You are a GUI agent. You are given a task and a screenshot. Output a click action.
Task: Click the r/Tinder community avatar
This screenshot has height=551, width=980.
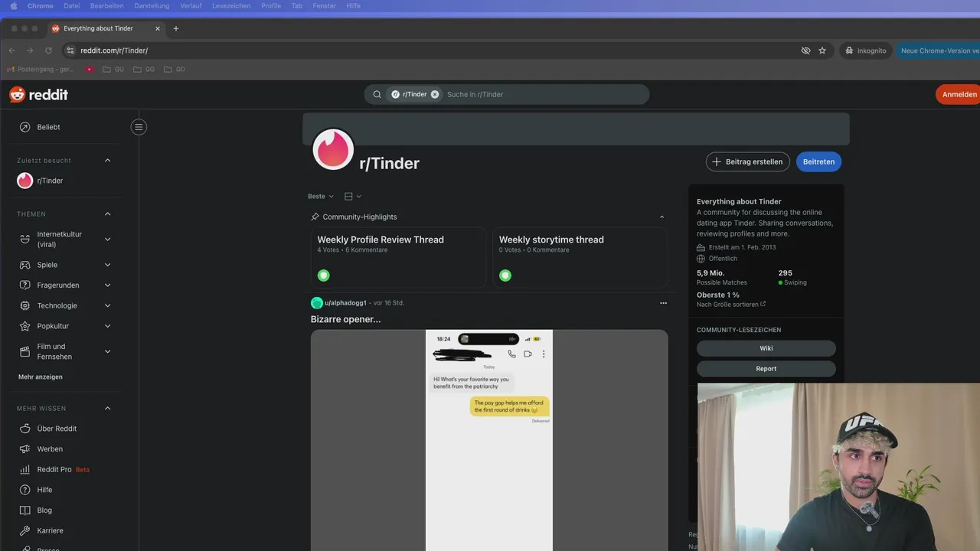point(333,149)
